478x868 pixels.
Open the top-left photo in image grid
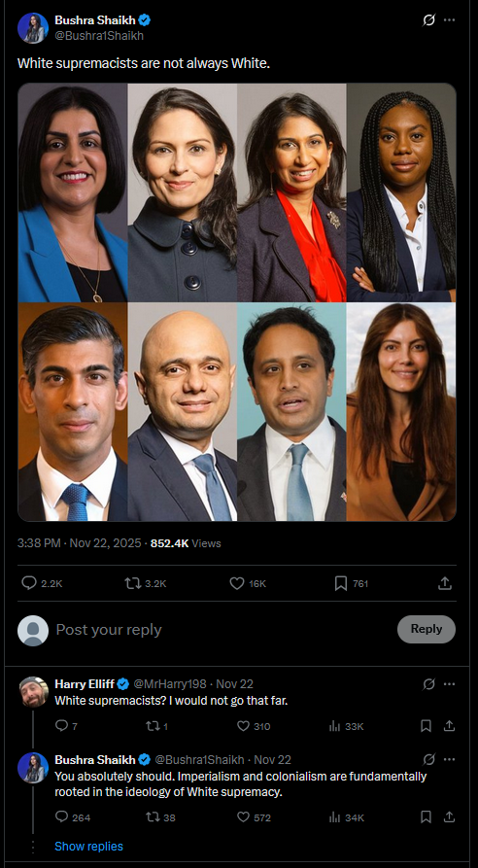(73, 192)
